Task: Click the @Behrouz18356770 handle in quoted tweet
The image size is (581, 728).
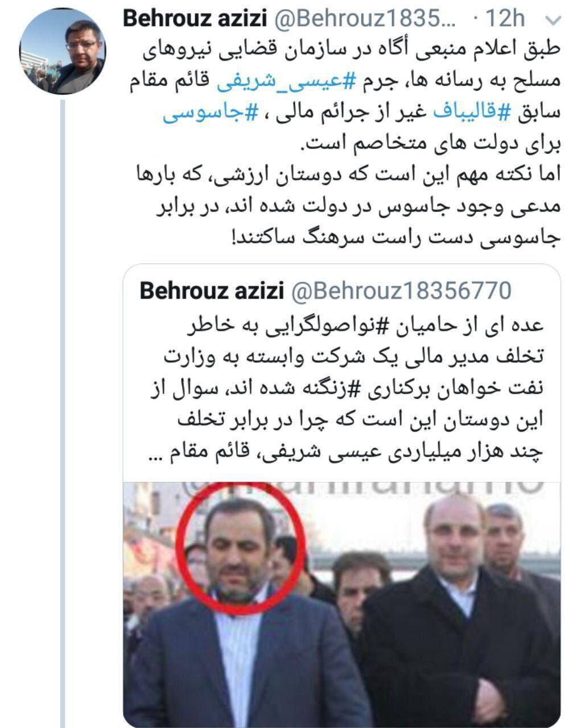Action: click(401, 291)
